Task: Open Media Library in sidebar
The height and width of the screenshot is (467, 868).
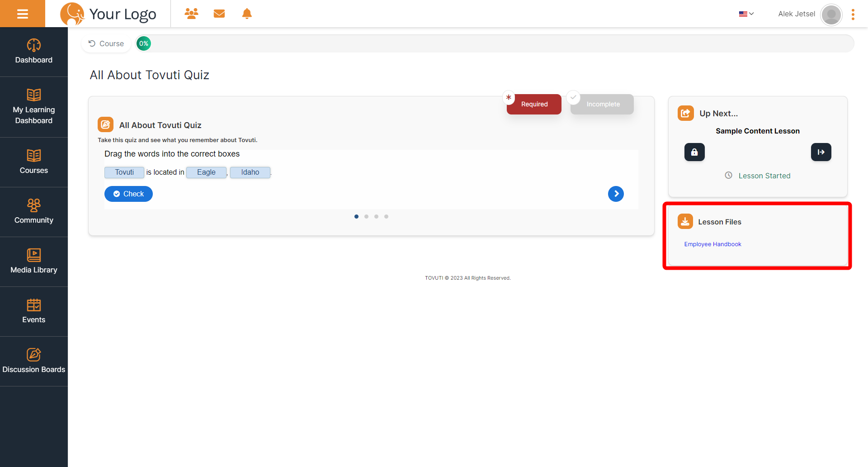Action: [34, 262]
